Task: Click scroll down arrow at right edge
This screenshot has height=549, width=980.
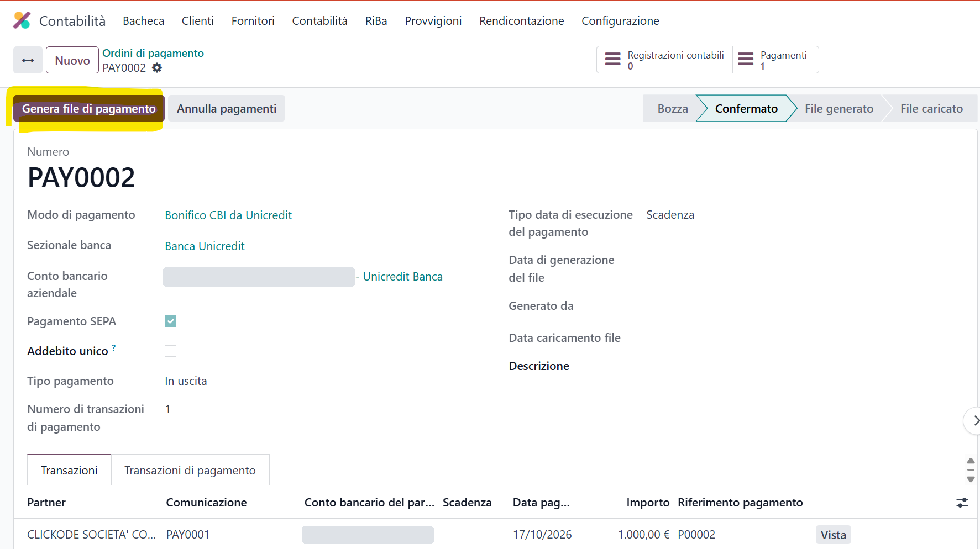Action: pyautogui.click(x=971, y=479)
